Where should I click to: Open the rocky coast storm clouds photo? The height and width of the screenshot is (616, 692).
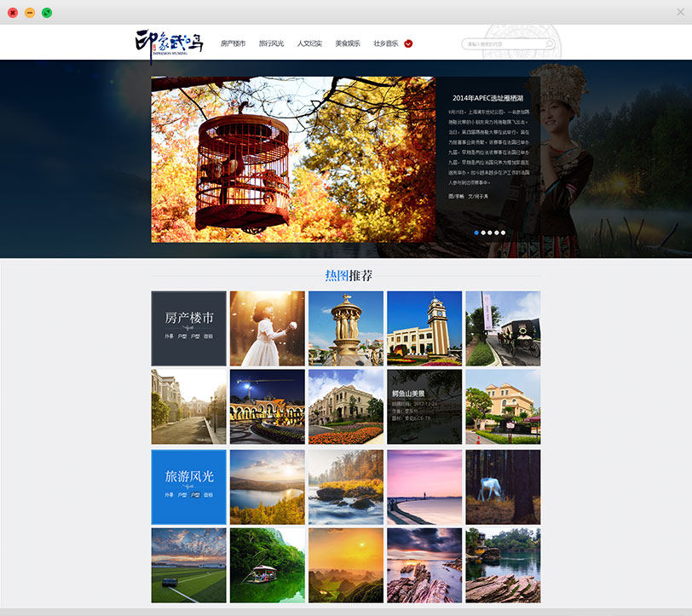pos(424,566)
